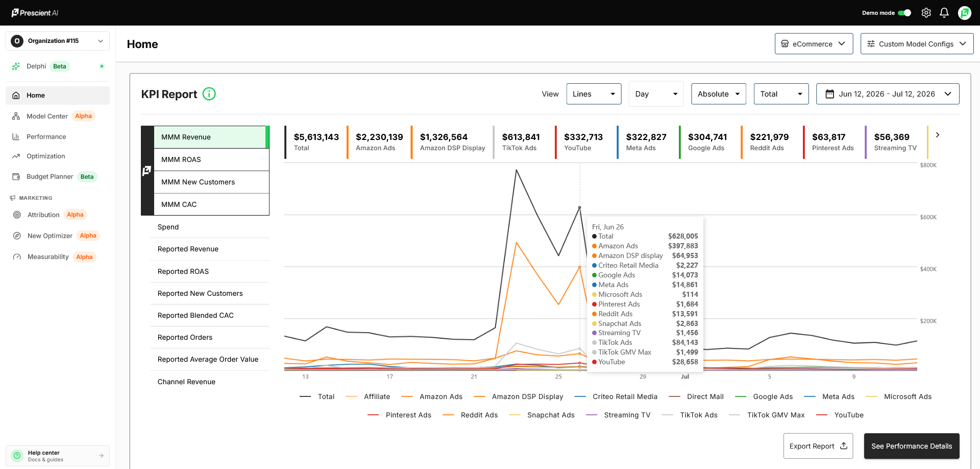Viewport: 980px width, 469px height.
Task: Toggle Amazon Ads series in legend
Action: click(432, 397)
